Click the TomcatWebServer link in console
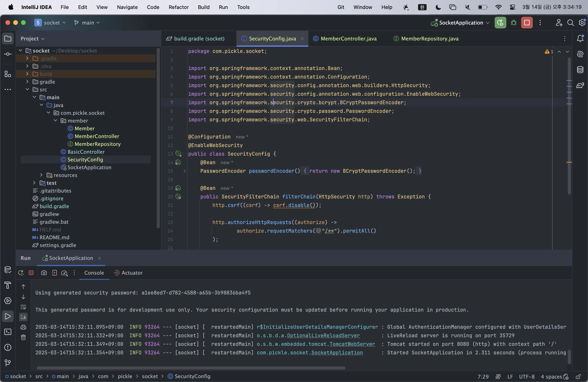The height and width of the screenshot is (382, 588). pyautogui.click(x=352, y=344)
